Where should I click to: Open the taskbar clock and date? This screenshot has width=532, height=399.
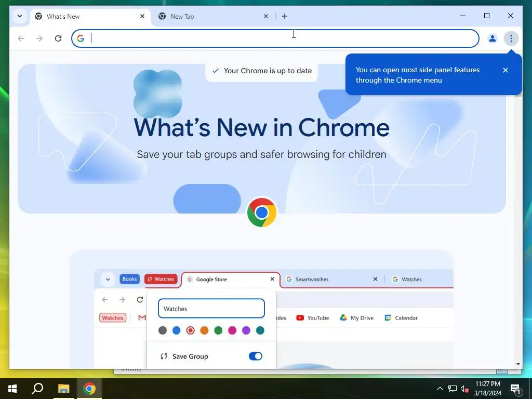click(x=487, y=389)
